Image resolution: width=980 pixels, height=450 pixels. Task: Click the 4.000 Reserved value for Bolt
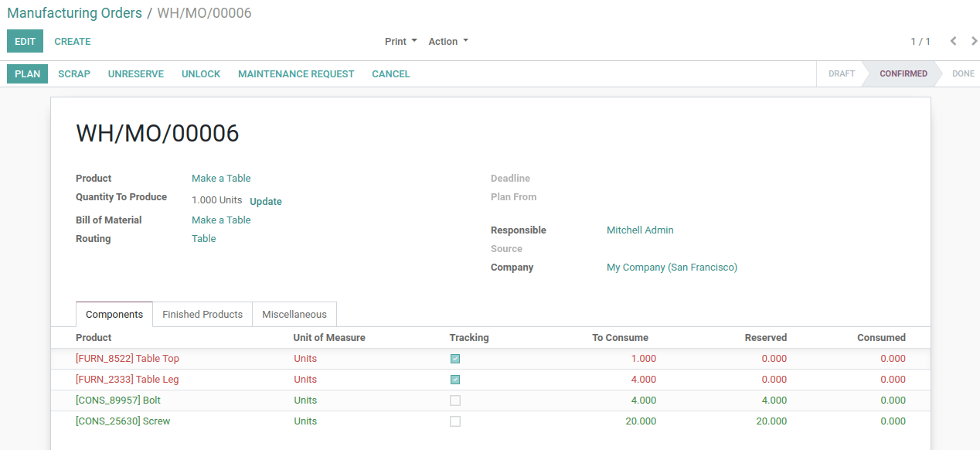click(774, 401)
